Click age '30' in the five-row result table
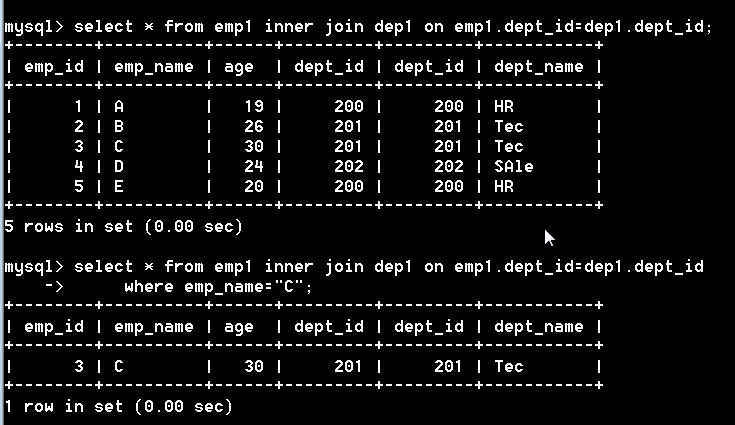The image size is (735, 425). pos(254,147)
